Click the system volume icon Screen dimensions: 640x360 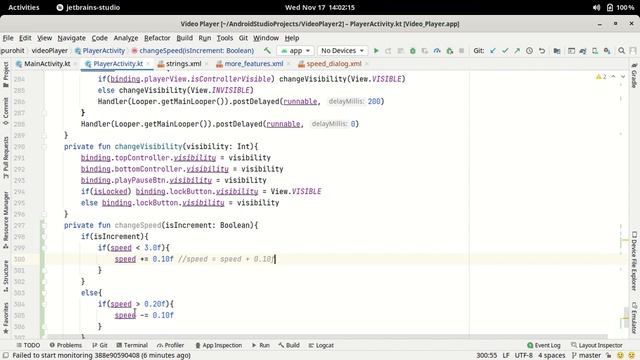[596, 7]
